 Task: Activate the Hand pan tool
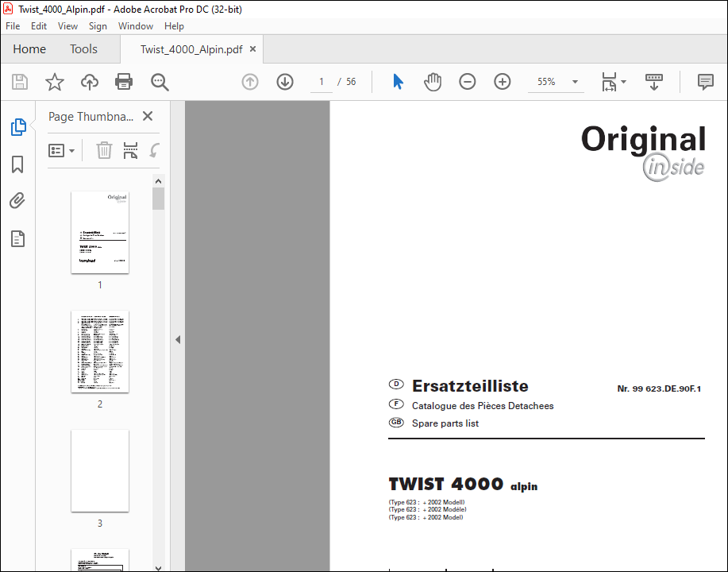[x=433, y=83]
